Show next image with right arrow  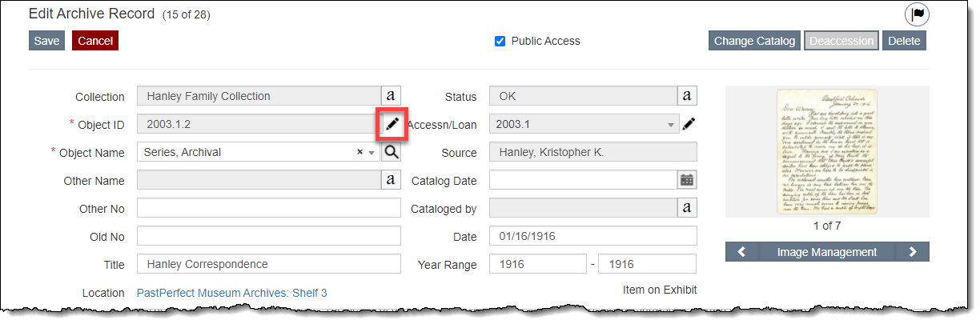(x=913, y=252)
